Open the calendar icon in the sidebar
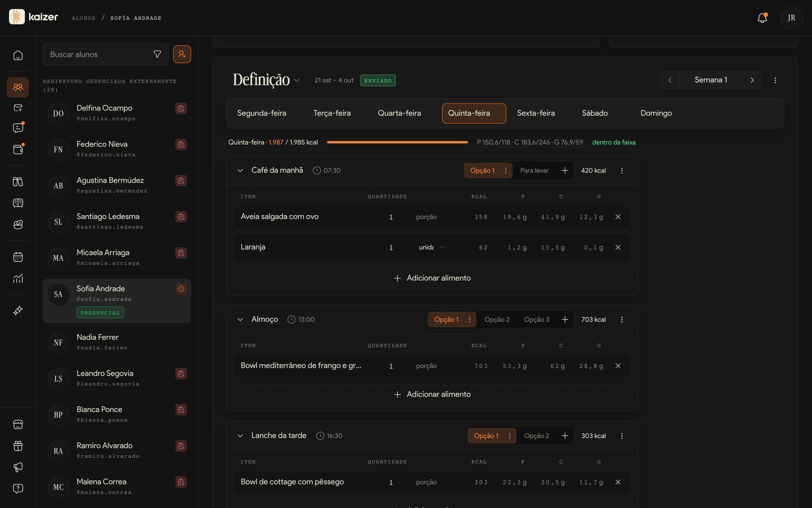 pyautogui.click(x=18, y=257)
